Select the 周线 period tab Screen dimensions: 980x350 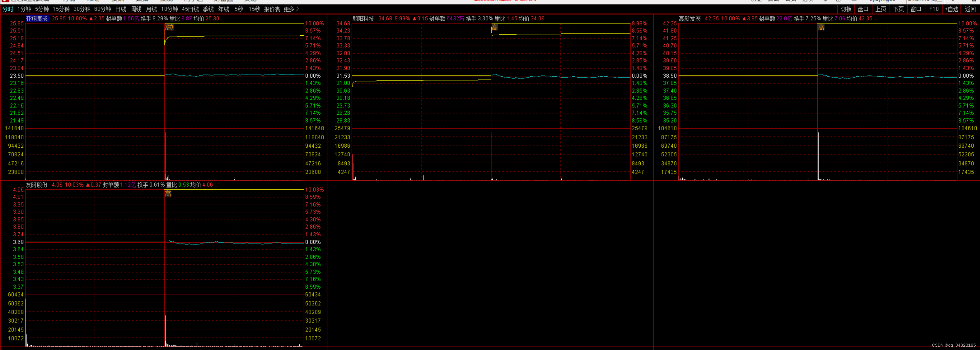136,9
